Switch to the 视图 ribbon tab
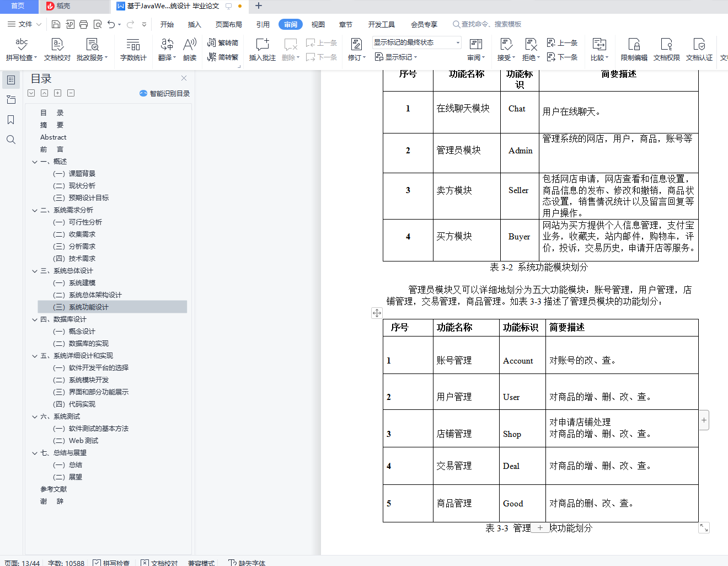728x566 pixels. click(318, 24)
